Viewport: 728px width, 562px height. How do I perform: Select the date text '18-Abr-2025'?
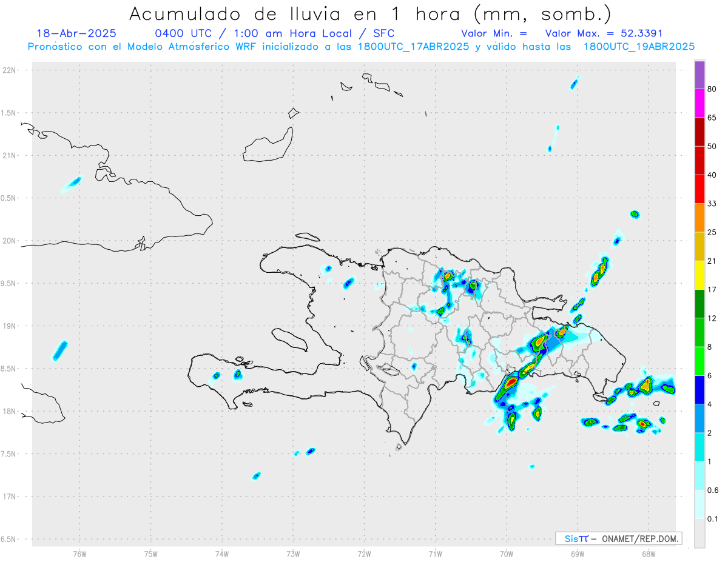tap(76, 33)
